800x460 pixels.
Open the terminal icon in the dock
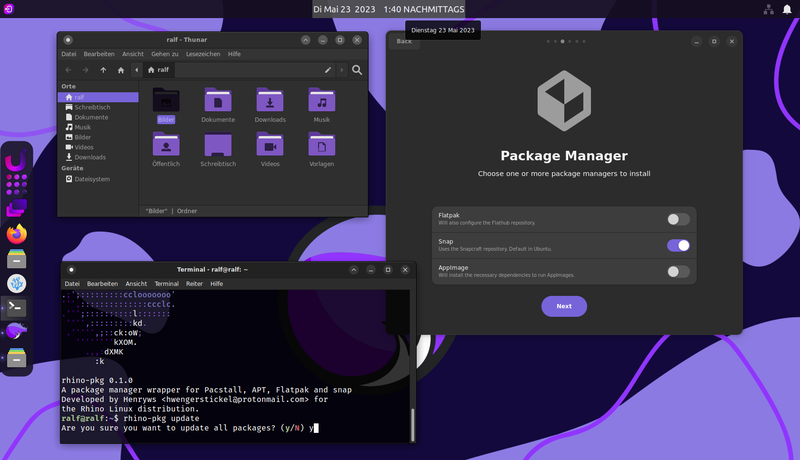[16, 308]
